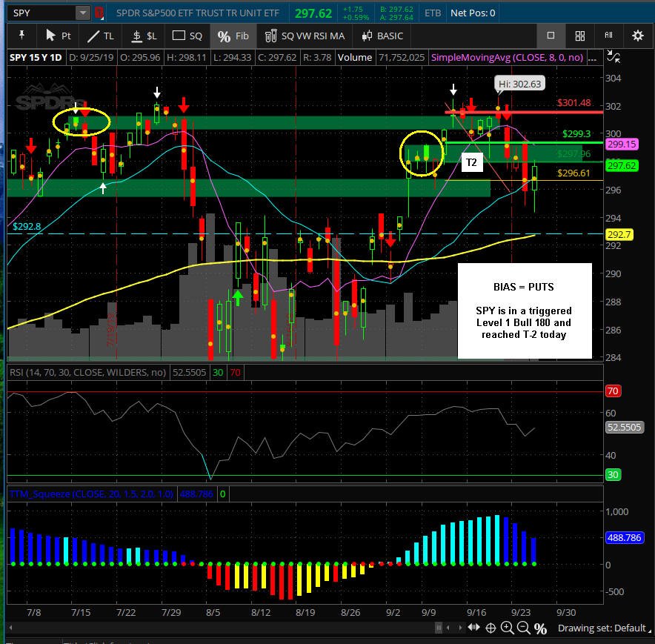Click the Volume 71,752,025 readout

381,57
